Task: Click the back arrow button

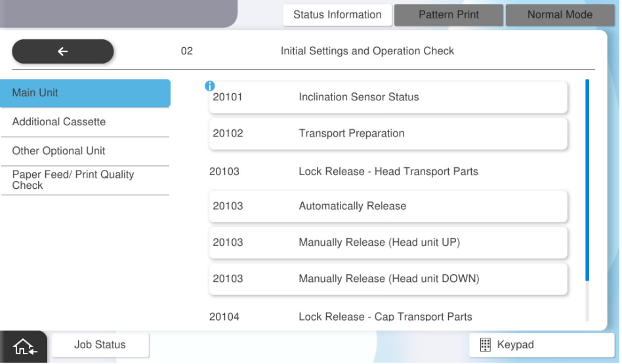Action: [63, 52]
